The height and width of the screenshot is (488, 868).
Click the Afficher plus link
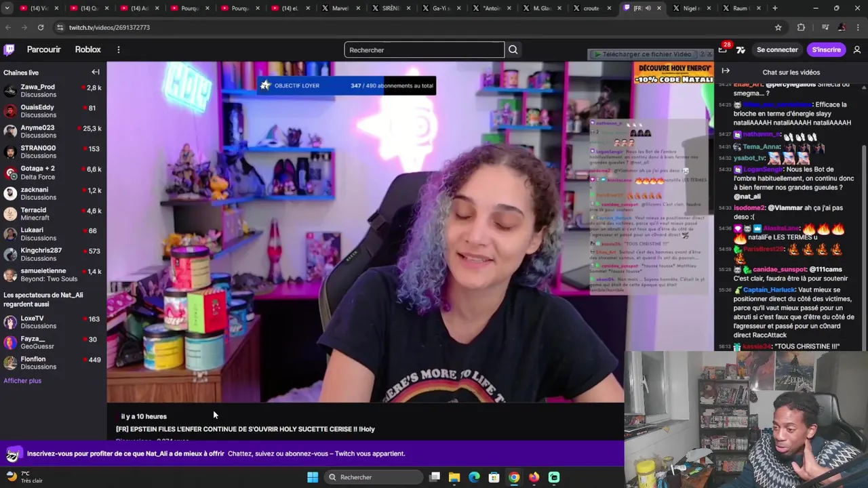[x=22, y=381]
